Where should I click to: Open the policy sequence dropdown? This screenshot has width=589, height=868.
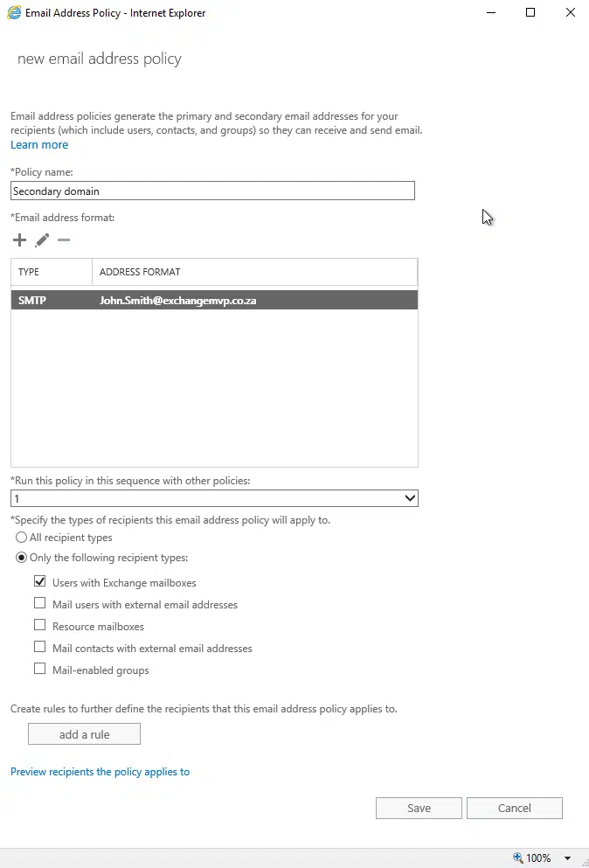coord(408,497)
